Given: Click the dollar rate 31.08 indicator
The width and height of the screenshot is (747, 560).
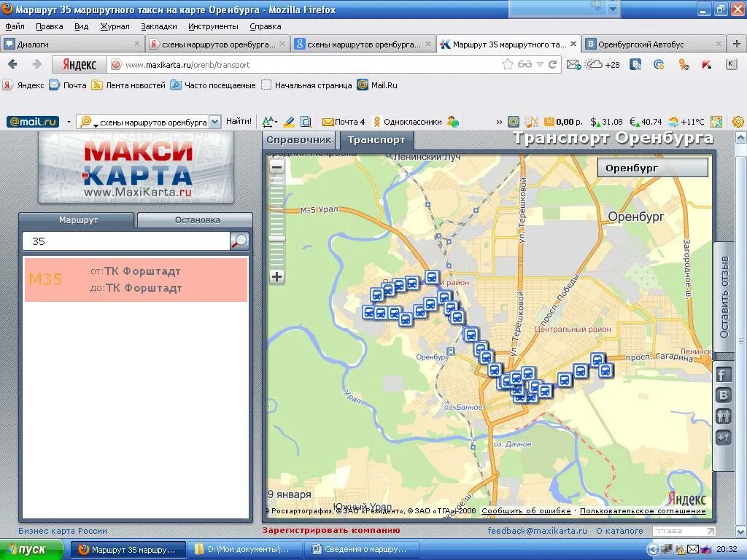Looking at the screenshot, I should pyautogui.click(x=606, y=122).
